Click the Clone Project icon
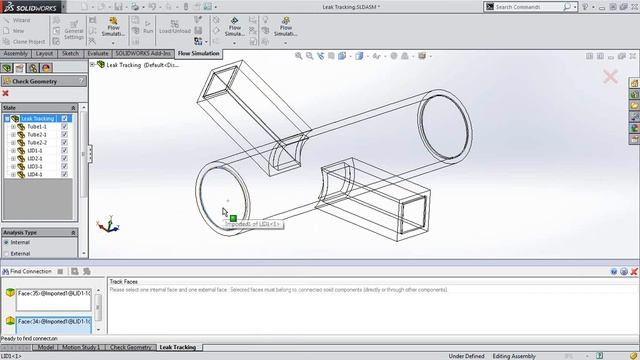Screen dimensions: 640x360 click(6, 41)
